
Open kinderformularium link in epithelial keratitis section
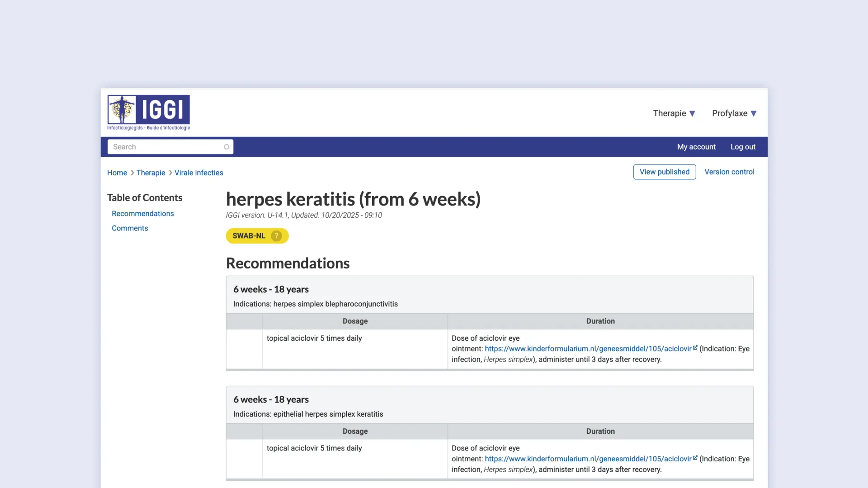click(588, 459)
